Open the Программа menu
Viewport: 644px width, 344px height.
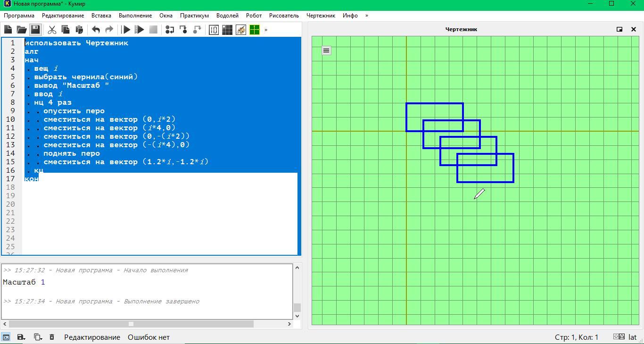pos(19,16)
